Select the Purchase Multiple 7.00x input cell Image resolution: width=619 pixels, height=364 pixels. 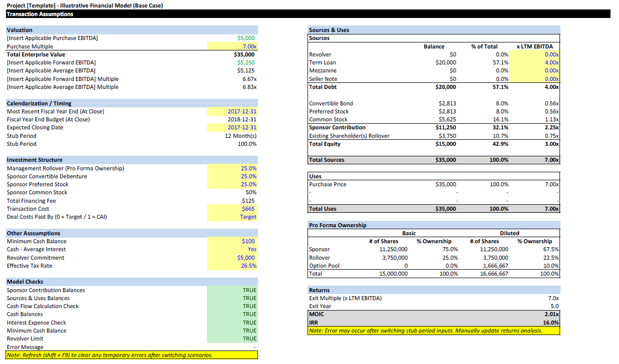pyautogui.click(x=232, y=46)
